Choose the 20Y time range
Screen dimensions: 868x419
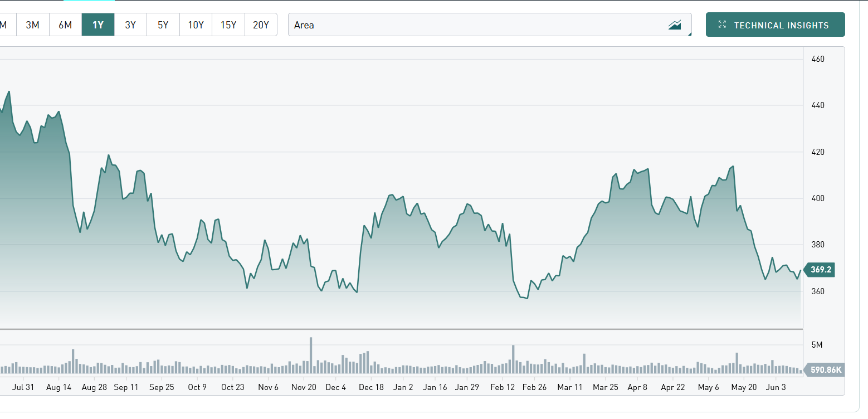click(x=261, y=25)
